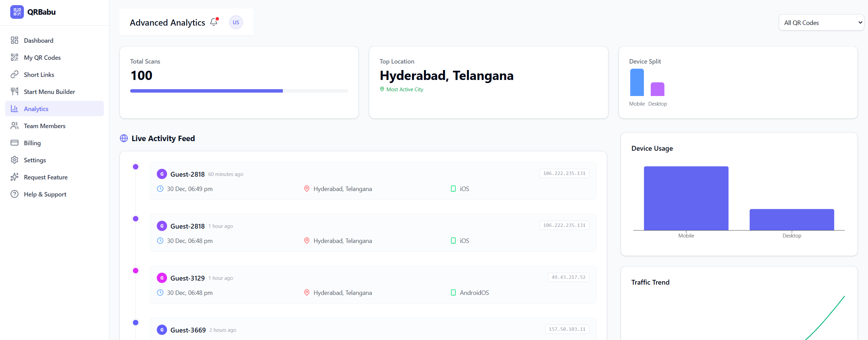
Task: Click the Total Scans value 100
Action: 141,76
